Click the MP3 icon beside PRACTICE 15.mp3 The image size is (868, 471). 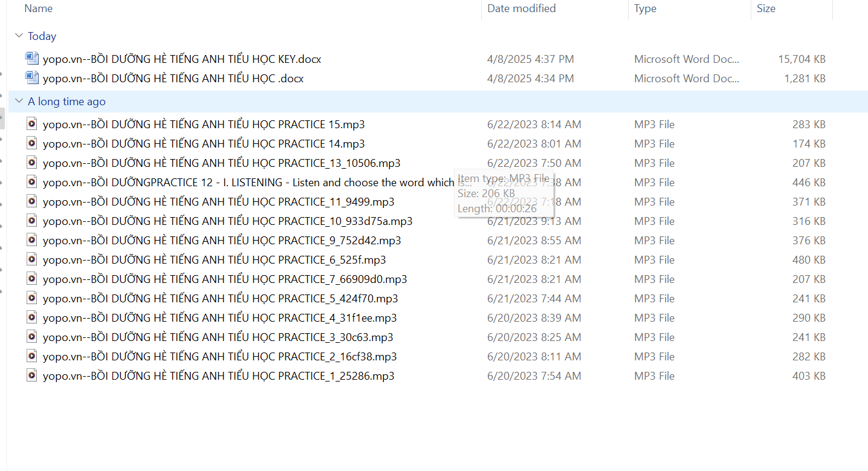tap(32, 124)
